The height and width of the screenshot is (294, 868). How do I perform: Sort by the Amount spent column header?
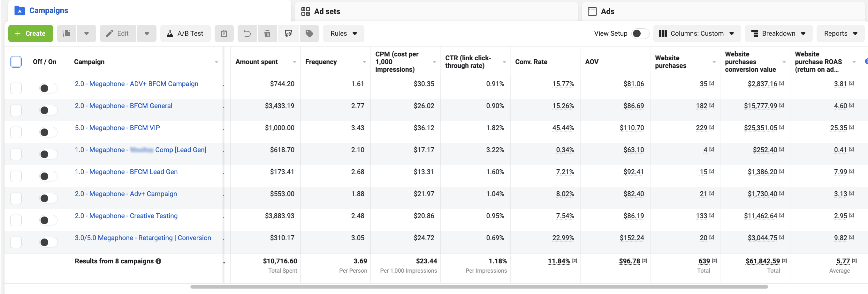257,62
